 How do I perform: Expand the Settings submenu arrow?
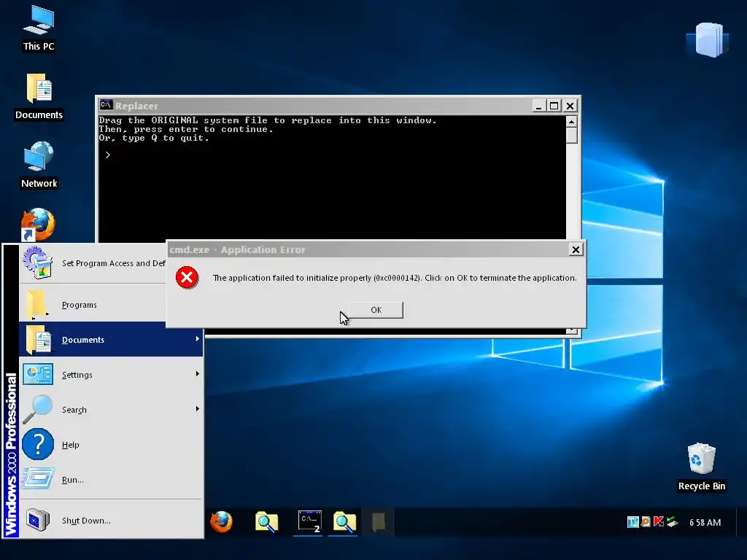(x=197, y=374)
